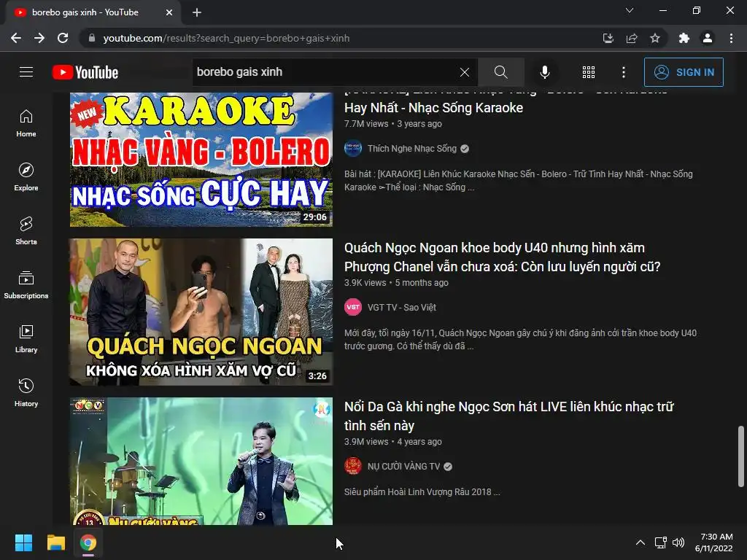Click the 3.9K views text
747x560 pixels.
[x=365, y=283]
